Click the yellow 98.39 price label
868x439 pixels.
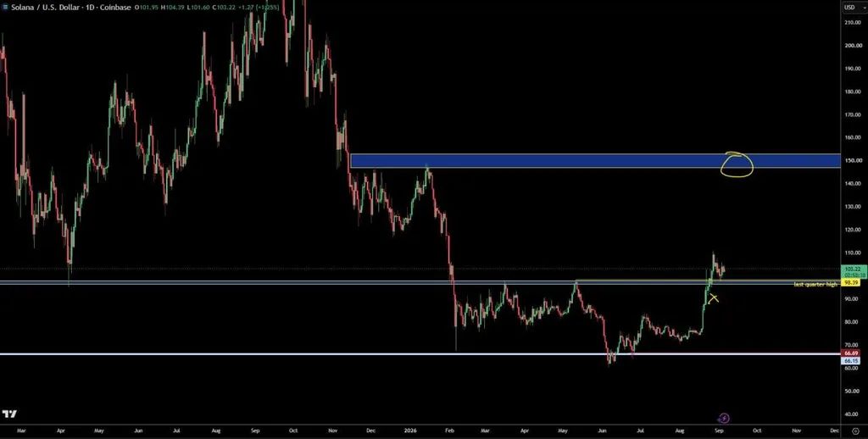850,283
